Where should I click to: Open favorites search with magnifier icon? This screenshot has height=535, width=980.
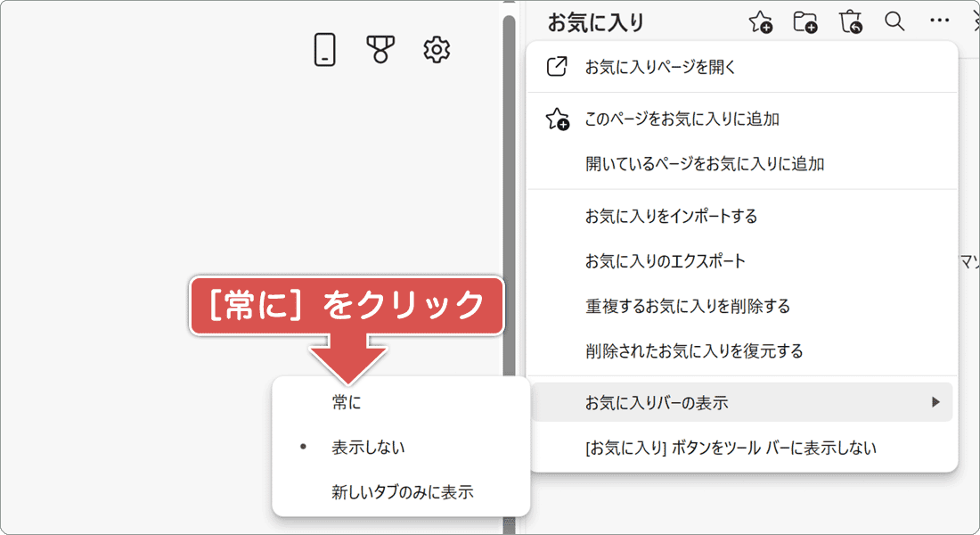pos(894,21)
